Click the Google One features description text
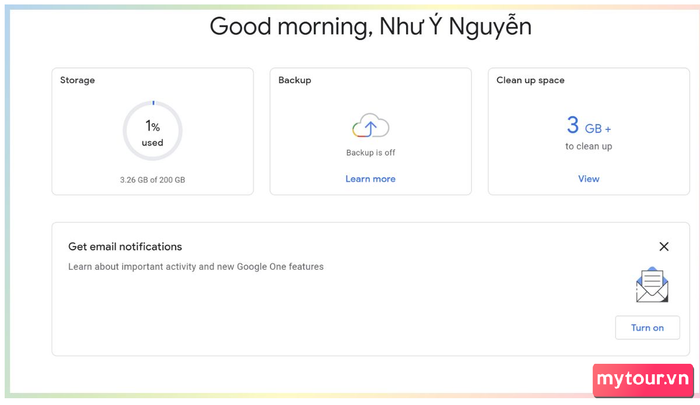The image size is (700, 405). [x=196, y=267]
